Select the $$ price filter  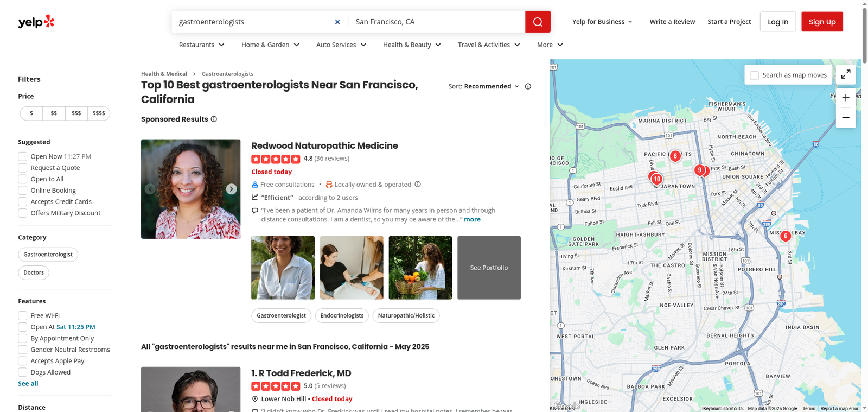point(54,113)
